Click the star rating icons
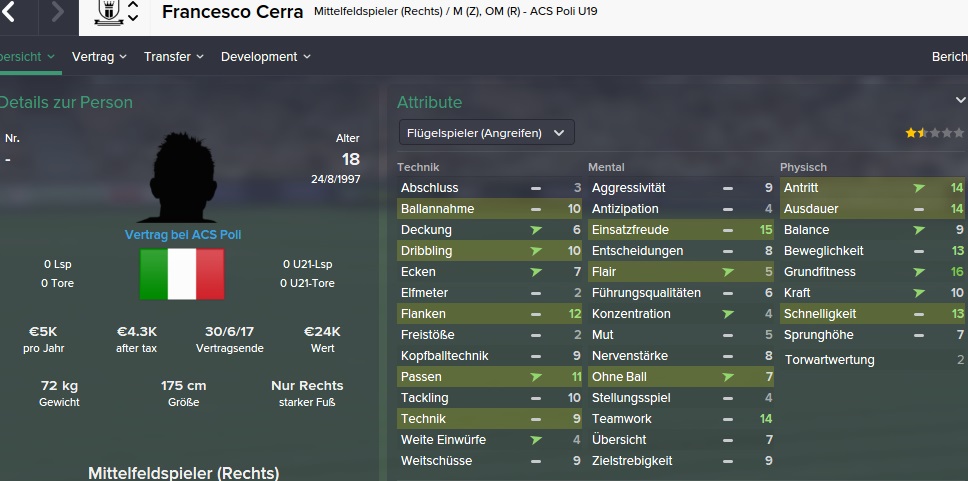This screenshot has width=968, height=481. 935,132
